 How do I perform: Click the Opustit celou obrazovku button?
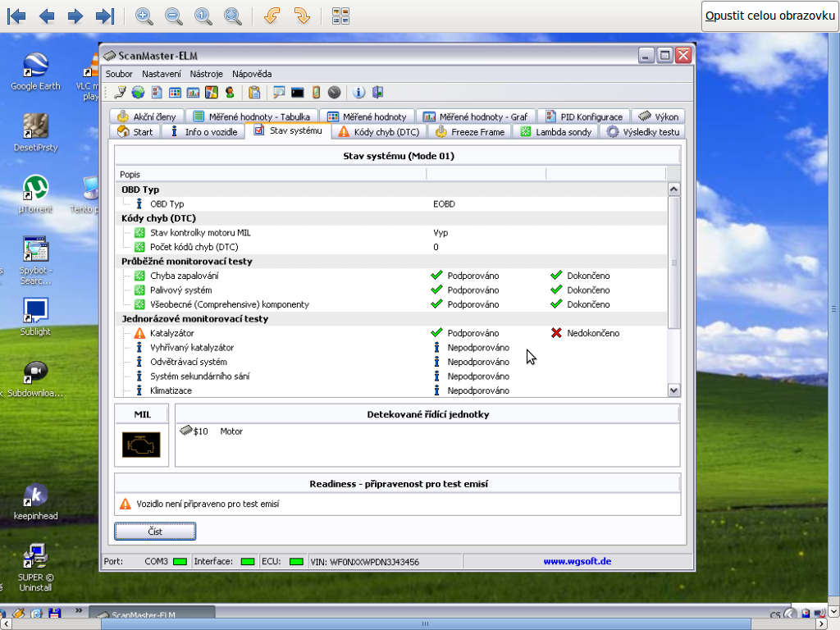coord(769,16)
